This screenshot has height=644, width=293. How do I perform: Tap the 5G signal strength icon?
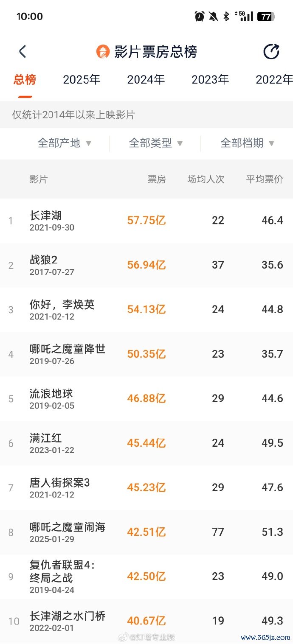[x=245, y=17]
